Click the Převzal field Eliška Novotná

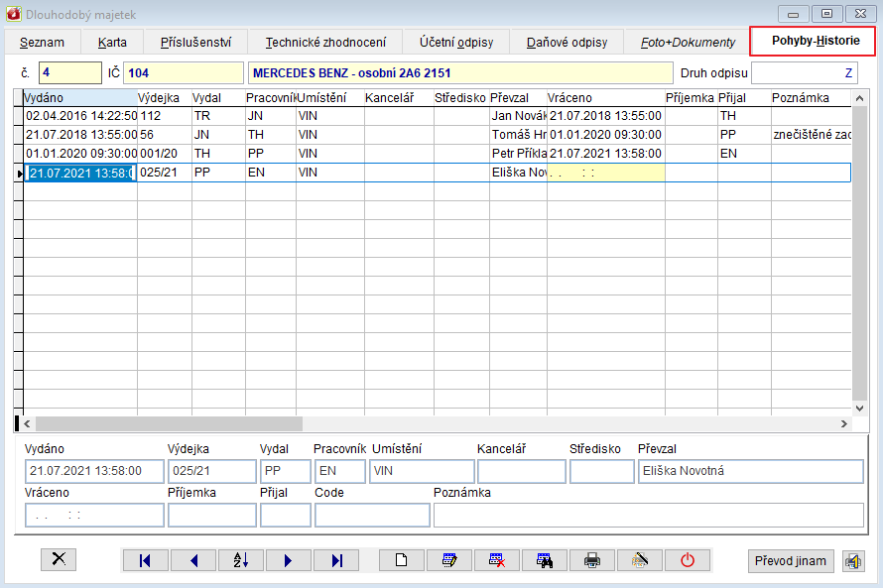(x=751, y=471)
